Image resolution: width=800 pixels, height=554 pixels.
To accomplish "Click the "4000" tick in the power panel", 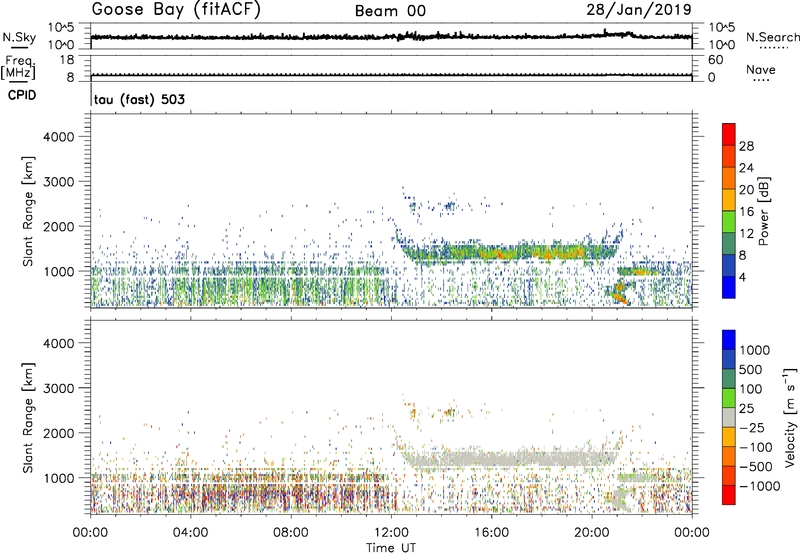I will point(59,137).
